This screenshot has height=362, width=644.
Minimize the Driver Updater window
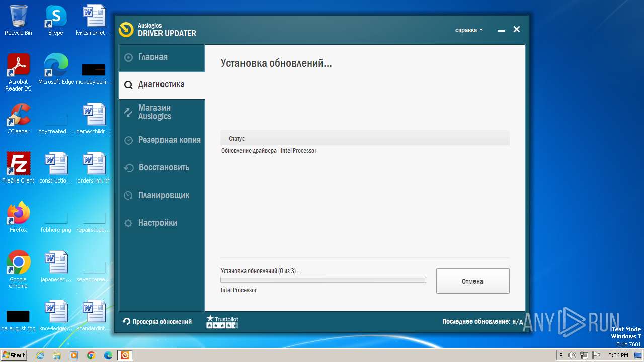tap(501, 30)
